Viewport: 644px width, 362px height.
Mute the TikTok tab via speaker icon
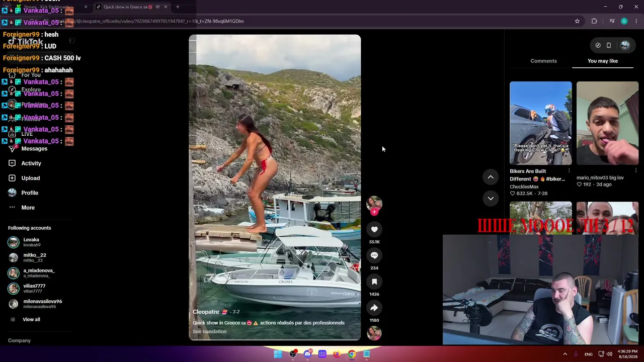point(157,7)
